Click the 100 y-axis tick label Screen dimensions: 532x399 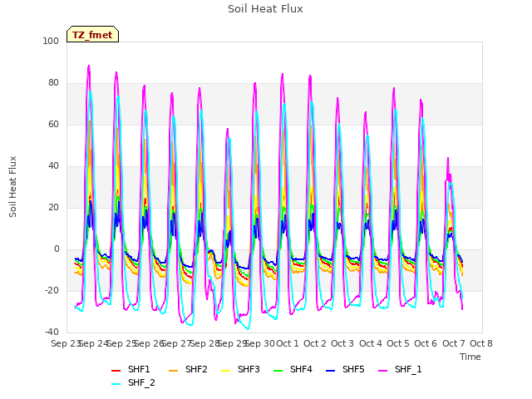51,41
